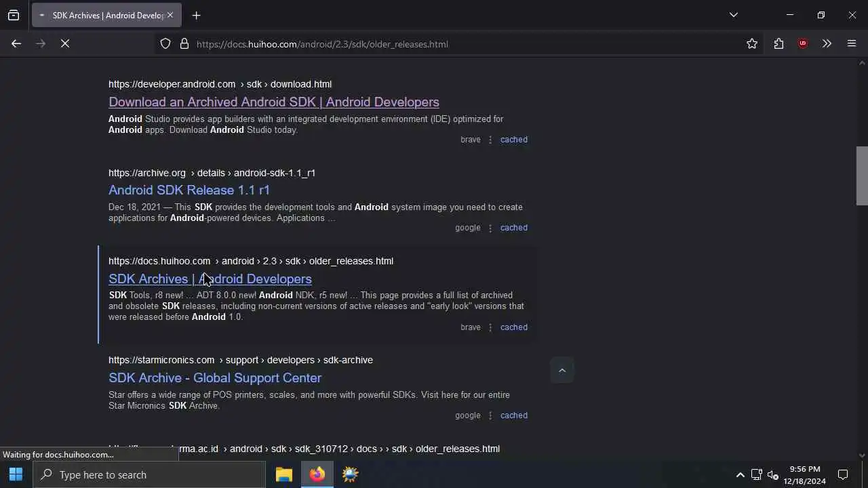Open the volume tray icon
Screen dimensions: 868x488
tap(772, 474)
